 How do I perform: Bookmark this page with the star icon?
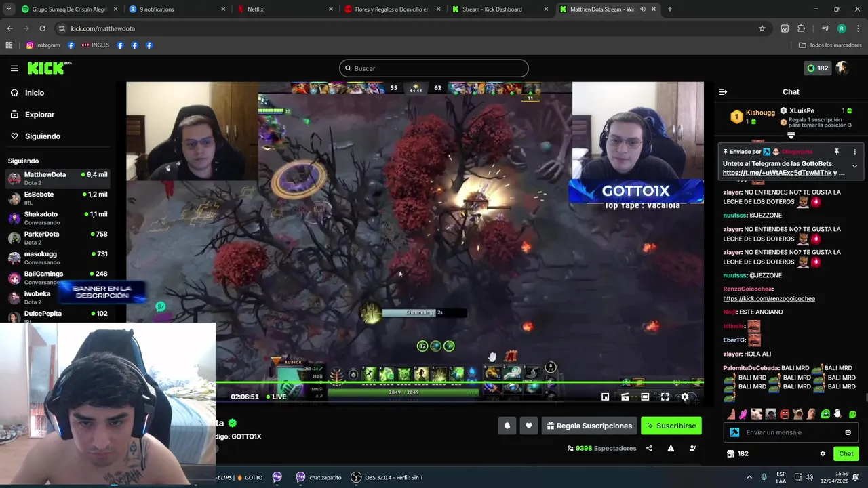click(762, 28)
